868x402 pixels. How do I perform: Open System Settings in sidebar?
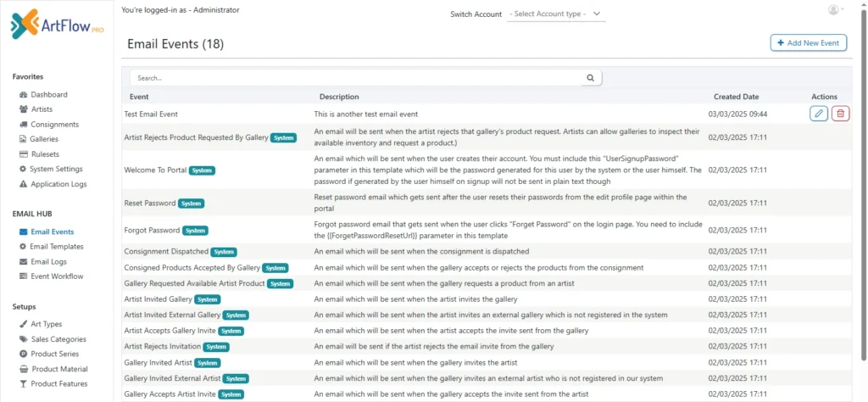click(56, 169)
